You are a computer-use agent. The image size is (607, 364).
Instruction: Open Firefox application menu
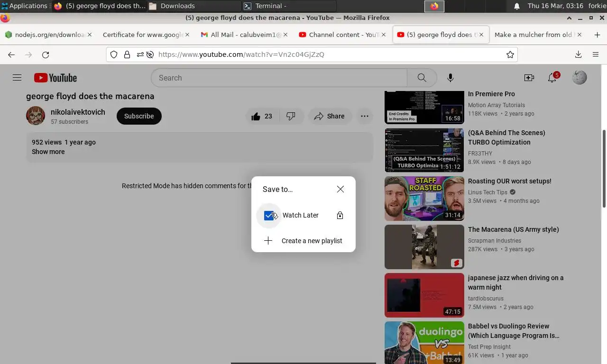pos(596,55)
